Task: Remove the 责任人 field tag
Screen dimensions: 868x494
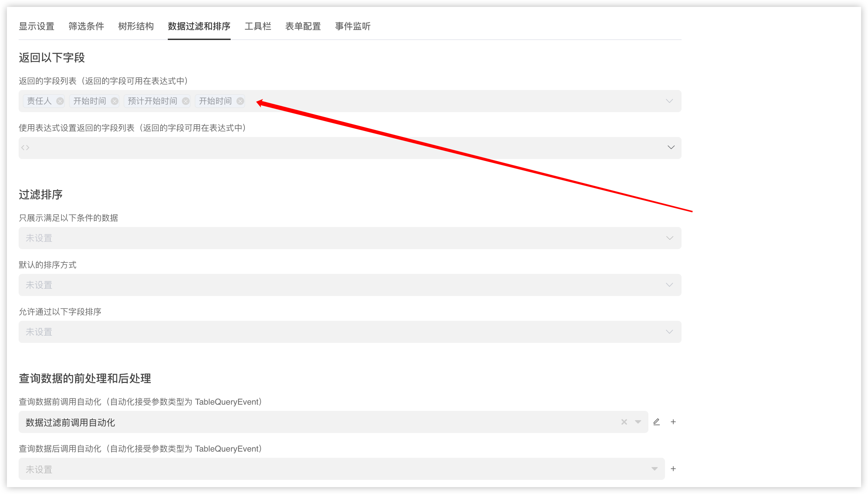Action: click(59, 101)
